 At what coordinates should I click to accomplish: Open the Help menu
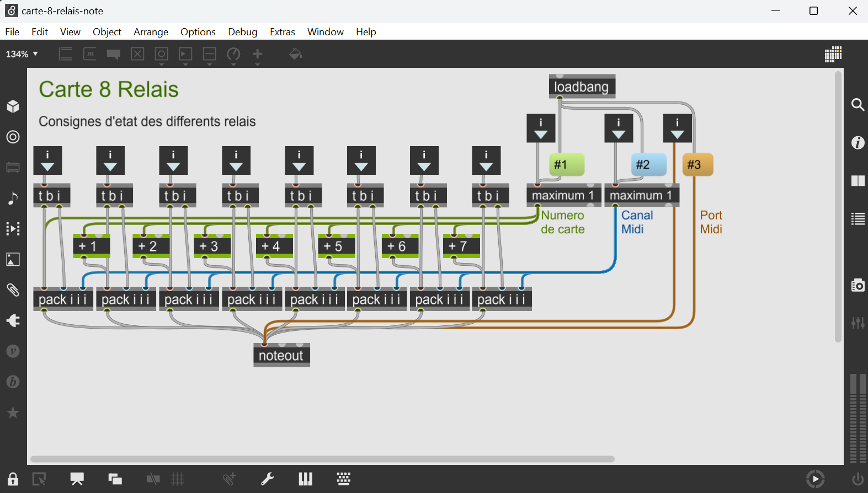[366, 32]
